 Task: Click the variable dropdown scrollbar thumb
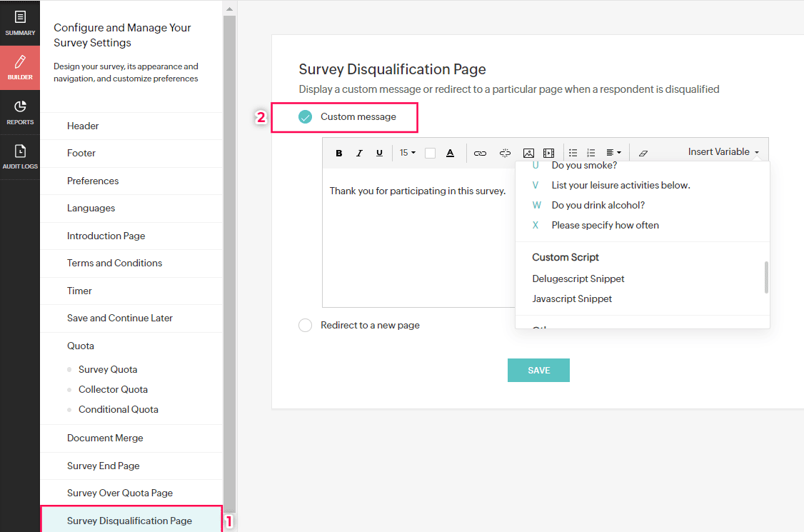[x=766, y=277]
